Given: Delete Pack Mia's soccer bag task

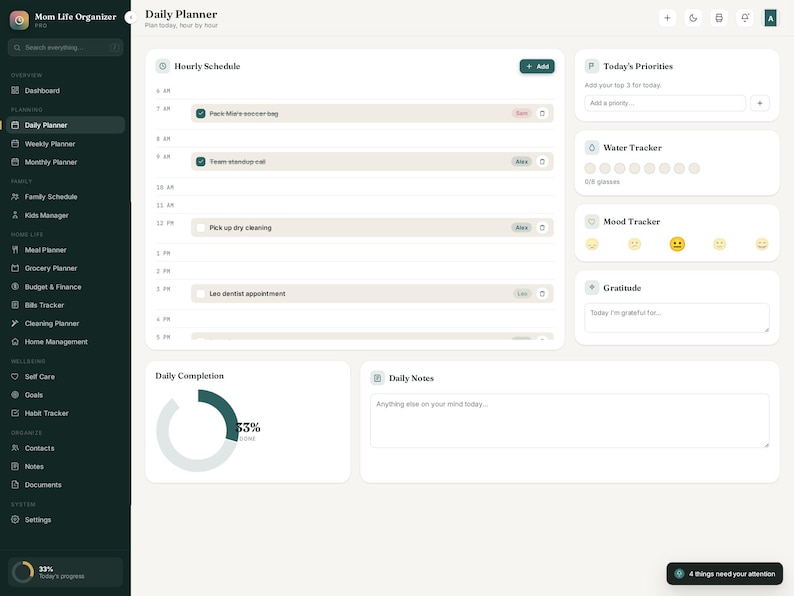Looking at the screenshot, I should click(542, 113).
